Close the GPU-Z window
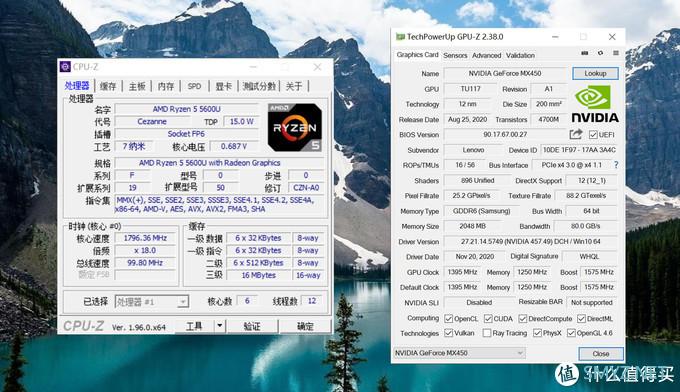 (612, 37)
